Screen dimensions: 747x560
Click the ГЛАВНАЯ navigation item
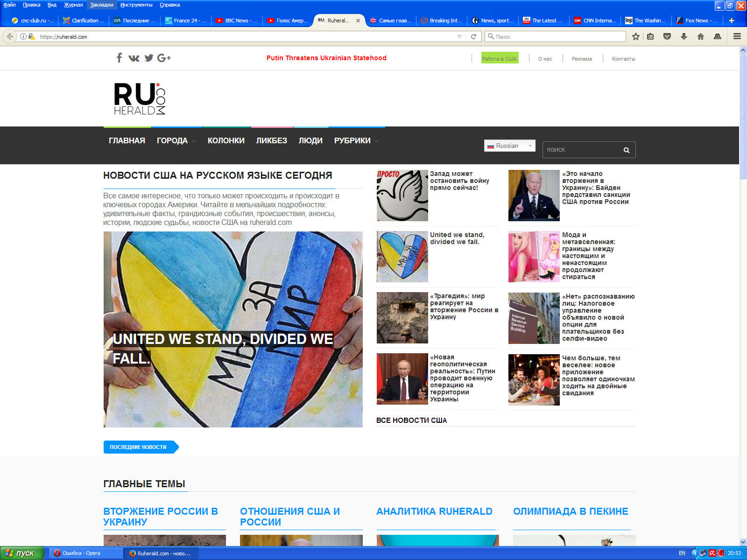[127, 141]
